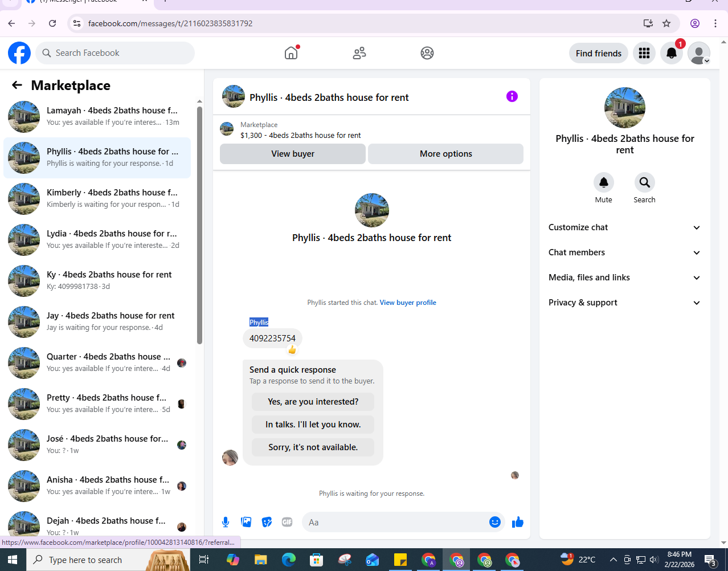
Task: Expand Chat members section
Action: (x=624, y=252)
